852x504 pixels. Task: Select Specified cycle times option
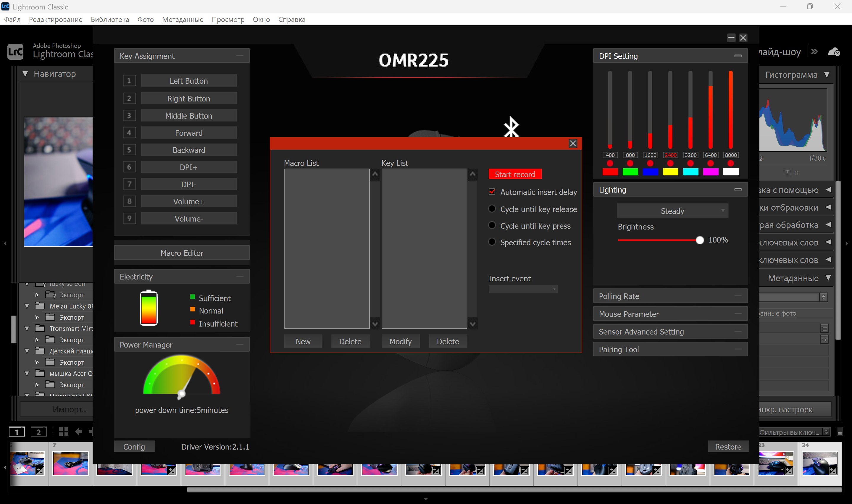point(492,242)
